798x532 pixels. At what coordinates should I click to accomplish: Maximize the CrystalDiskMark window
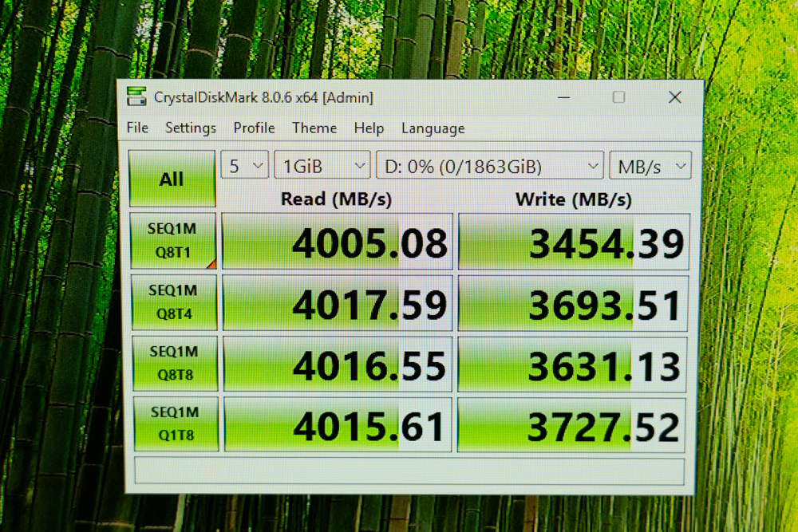(619, 97)
